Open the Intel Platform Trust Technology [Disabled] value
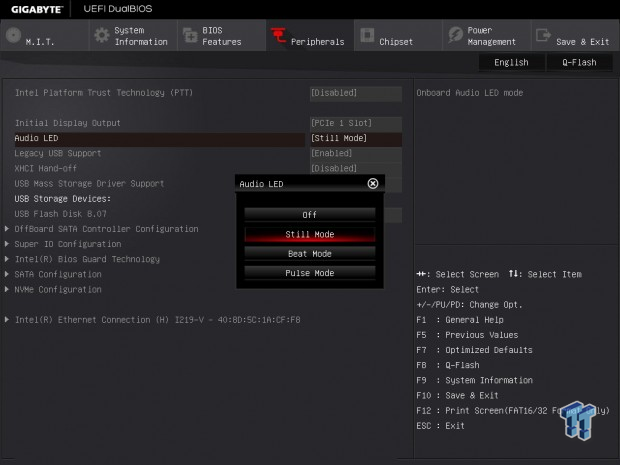The height and width of the screenshot is (465, 620). pos(356,93)
